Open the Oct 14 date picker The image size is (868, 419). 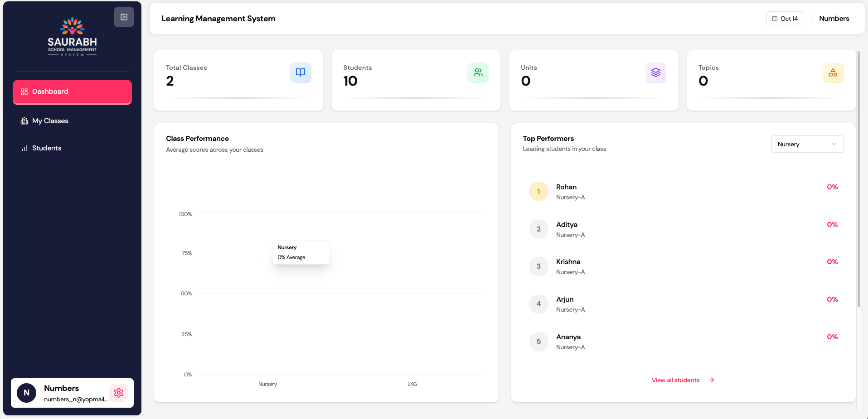point(785,19)
